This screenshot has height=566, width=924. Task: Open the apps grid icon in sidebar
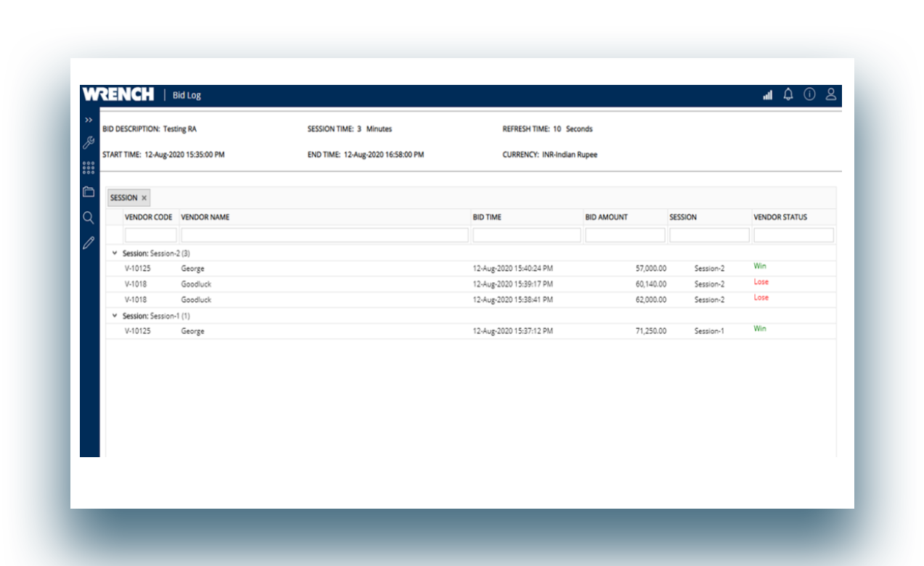click(89, 168)
